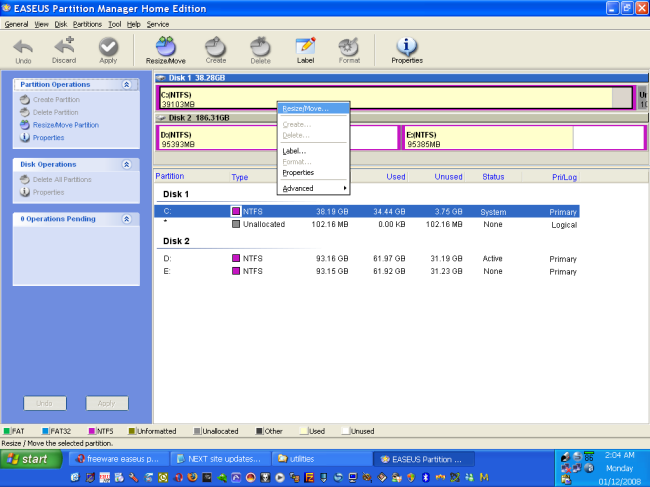Click the gray Unallocated swatch in list row
650x487 pixels.
coord(236,224)
